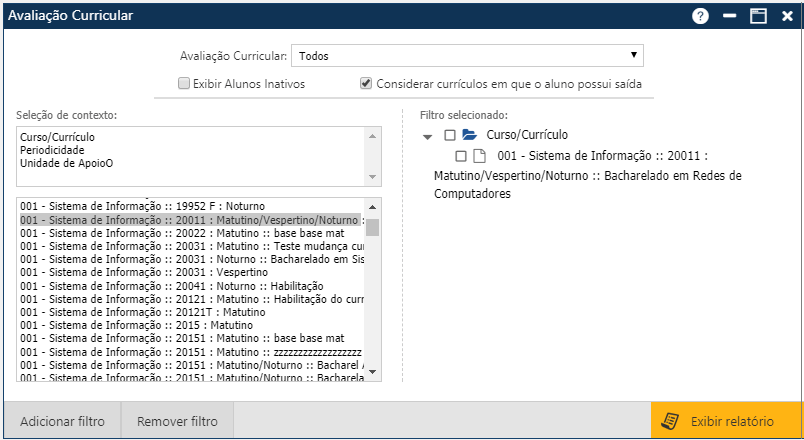Select Periodicidade in context selection list

[54, 149]
